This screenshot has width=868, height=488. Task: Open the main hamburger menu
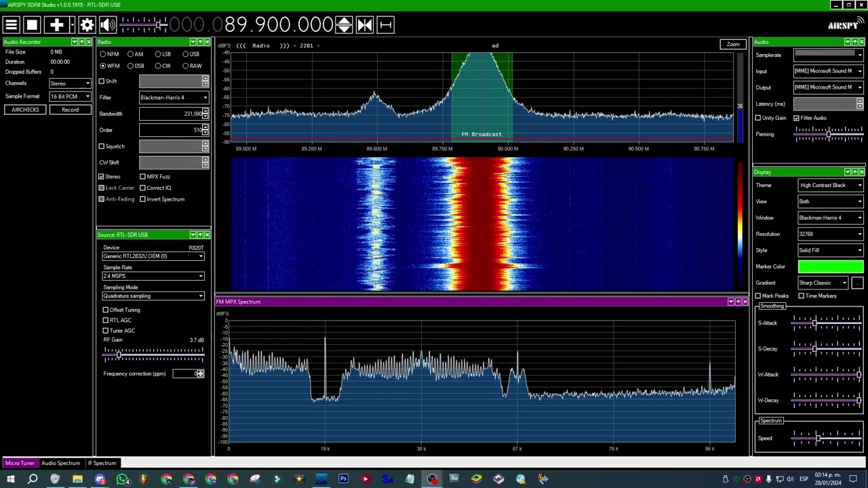coord(11,25)
